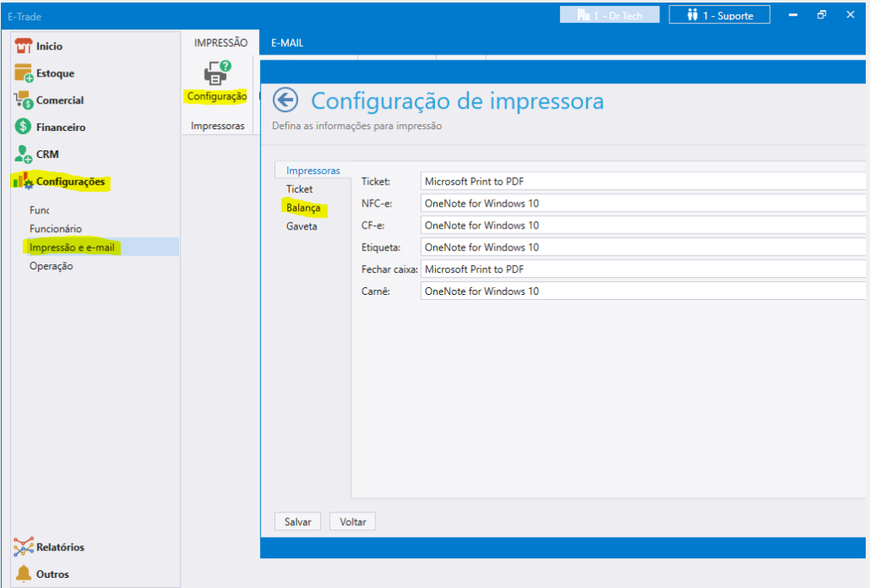This screenshot has width=870, height=588.
Task: Open the Fechar caixa printer dropdown
Action: (642, 269)
